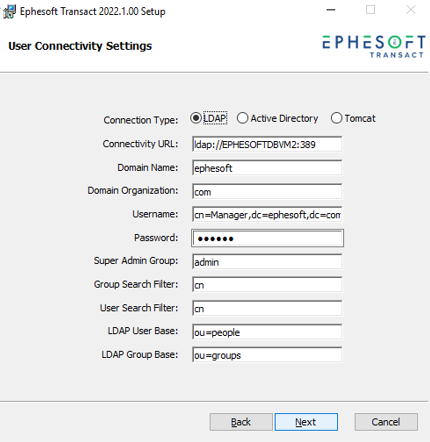The width and height of the screenshot is (430, 442).
Task: Click the Domain Organization field
Action: [267, 191]
